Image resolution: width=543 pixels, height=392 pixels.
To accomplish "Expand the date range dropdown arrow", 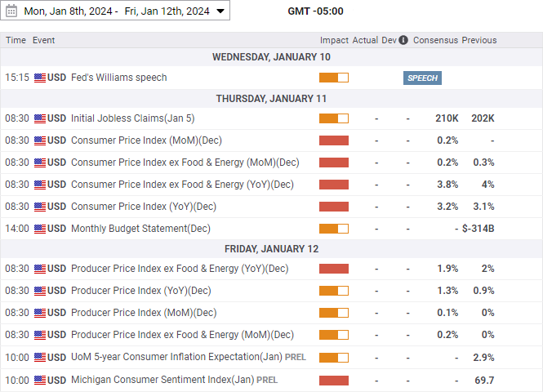I will 220,11.
